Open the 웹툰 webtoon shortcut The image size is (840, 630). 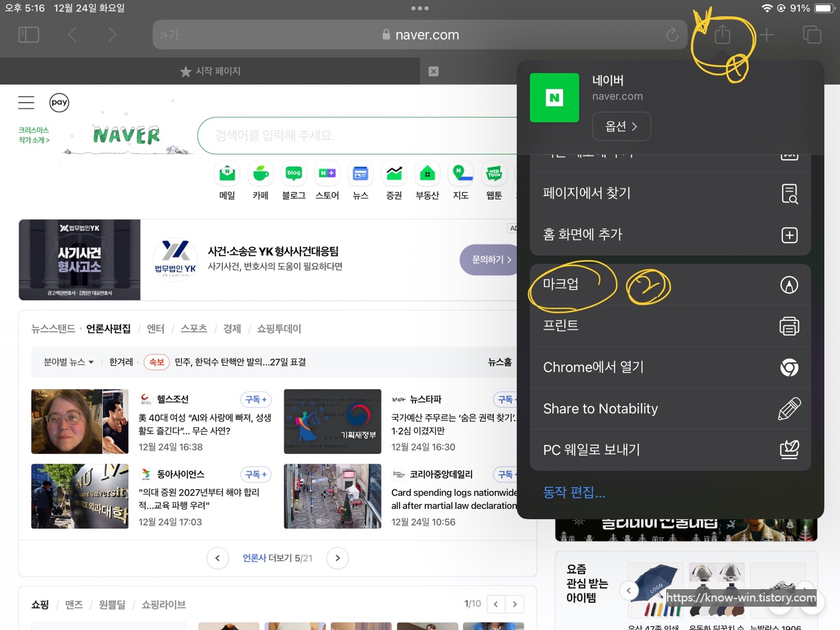(494, 181)
